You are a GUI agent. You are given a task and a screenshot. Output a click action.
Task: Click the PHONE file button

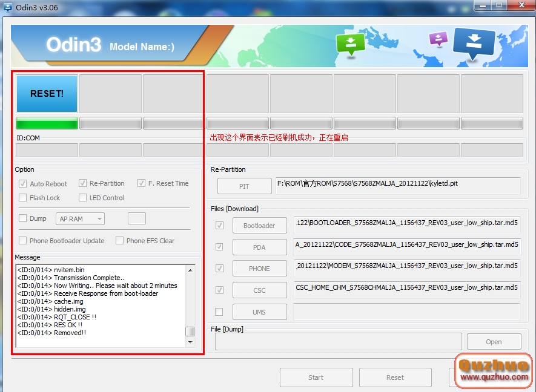click(259, 269)
